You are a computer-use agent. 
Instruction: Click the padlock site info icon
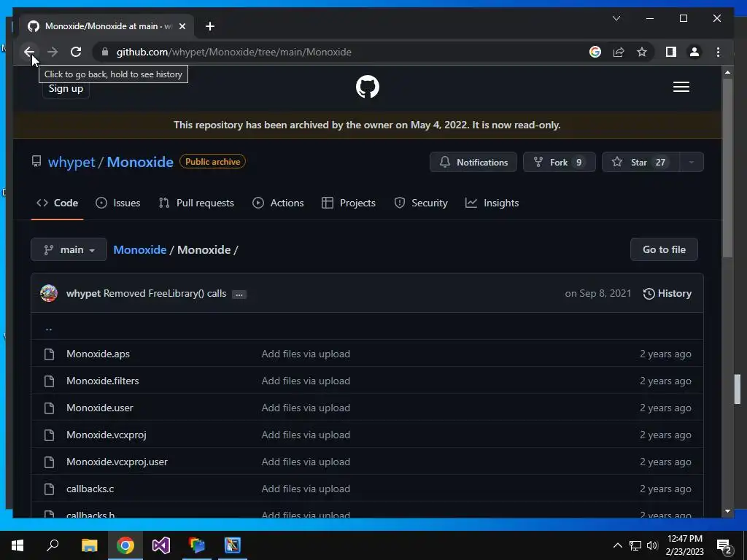tap(105, 52)
